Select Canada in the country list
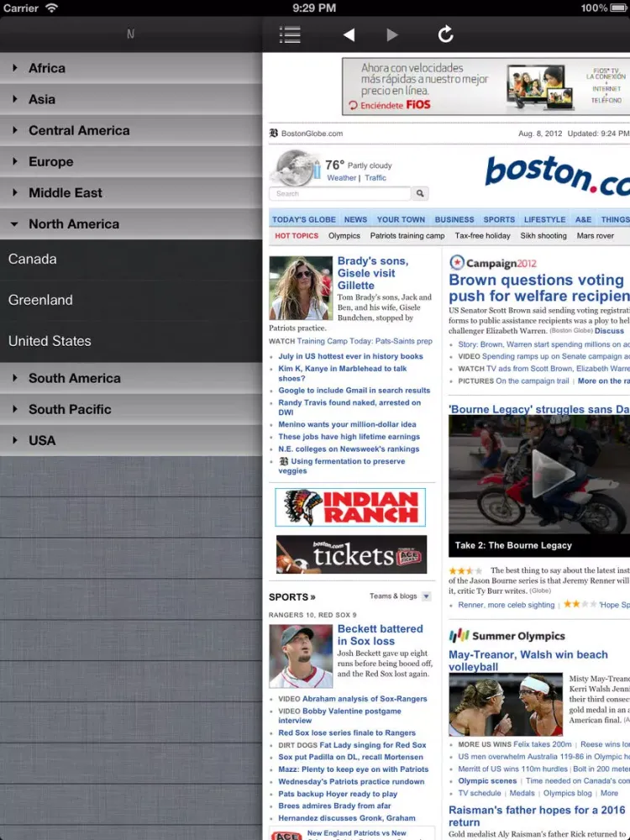630x840 pixels. (131, 259)
